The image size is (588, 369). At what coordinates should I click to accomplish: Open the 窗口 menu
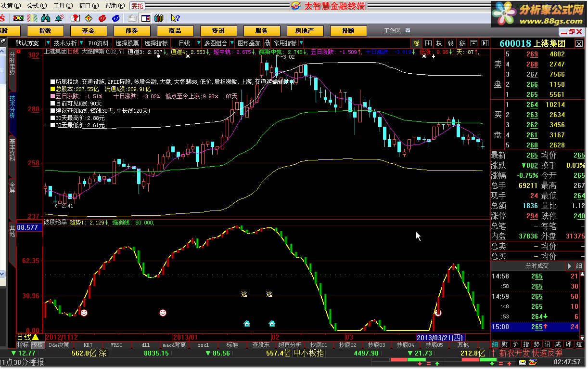tap(89, 6)
